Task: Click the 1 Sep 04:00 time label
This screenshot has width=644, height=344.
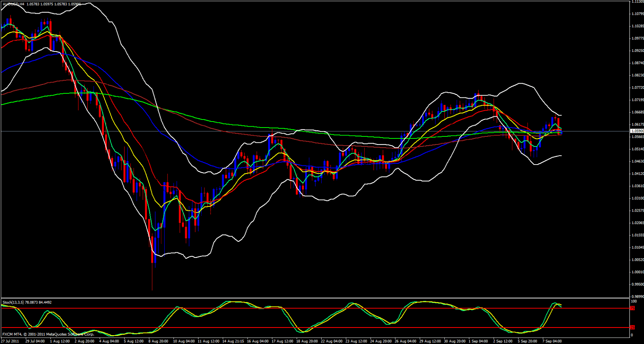Action: point(478,341)
